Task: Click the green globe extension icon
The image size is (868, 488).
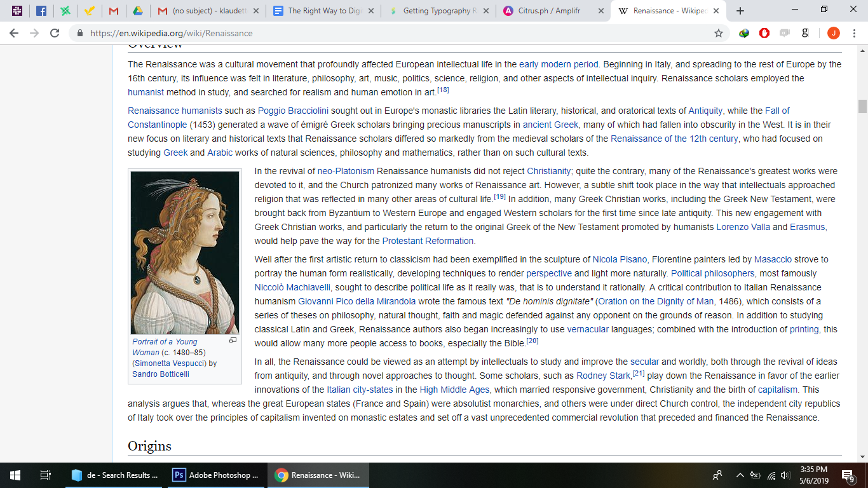Action: click(x=744, y=33)
